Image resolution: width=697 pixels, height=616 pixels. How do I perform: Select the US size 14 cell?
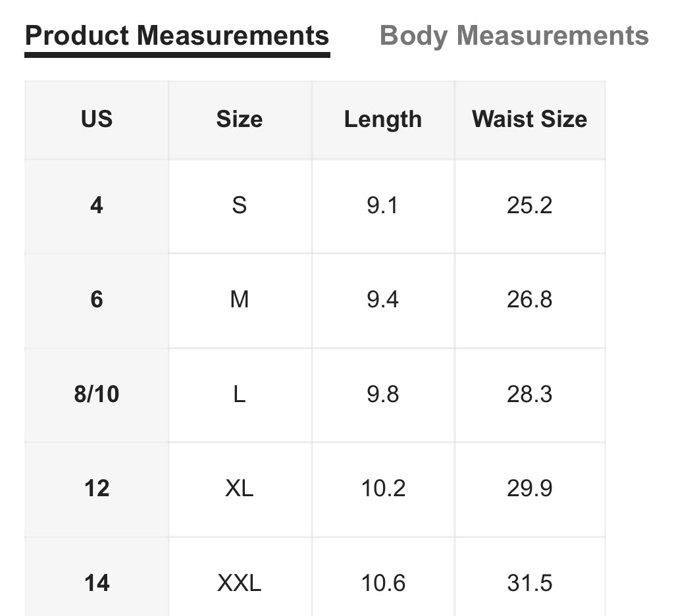point(97,582)
